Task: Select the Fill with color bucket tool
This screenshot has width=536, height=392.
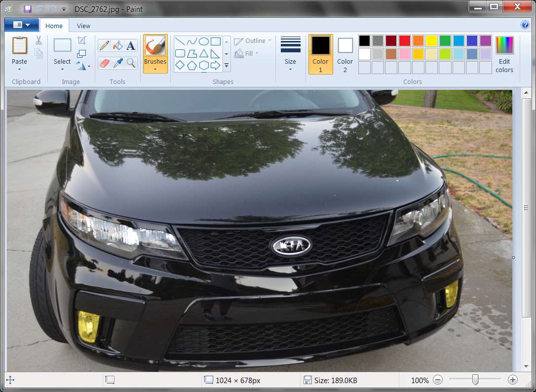Action: [117, 45]
